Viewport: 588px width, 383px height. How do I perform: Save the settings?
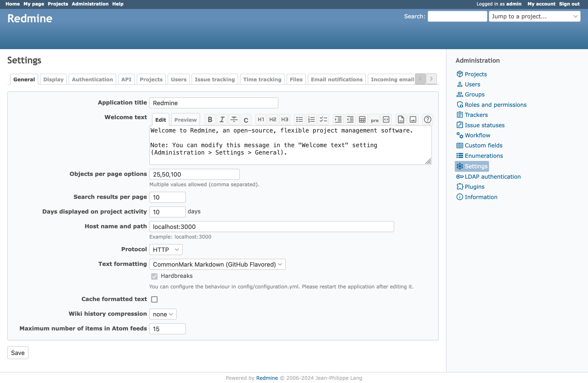pos(18,353)
